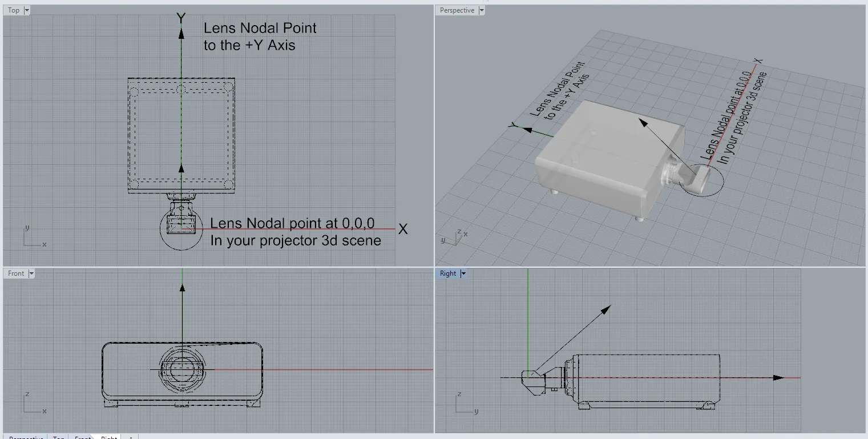Switch to the Top tab at bottom
The width and height of the screenshot is (868, 439).
pos(58,437)
